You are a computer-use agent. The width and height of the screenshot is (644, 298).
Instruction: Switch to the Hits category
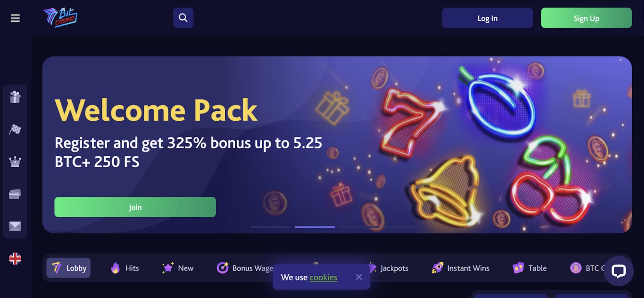tap(125, 268)
